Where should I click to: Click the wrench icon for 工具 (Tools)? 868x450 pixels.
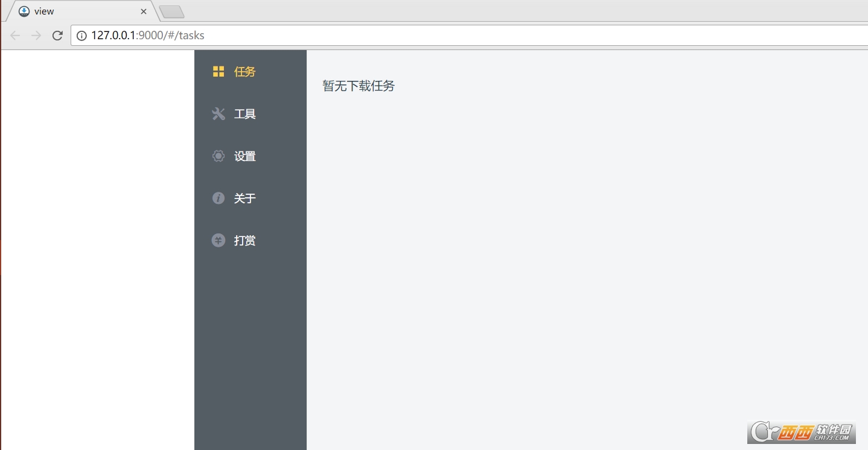219,113
